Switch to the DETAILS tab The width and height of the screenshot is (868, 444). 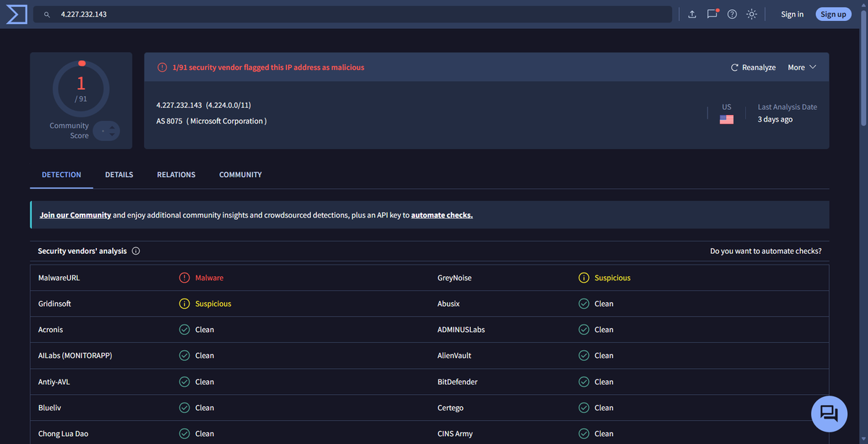click(119, 175)
